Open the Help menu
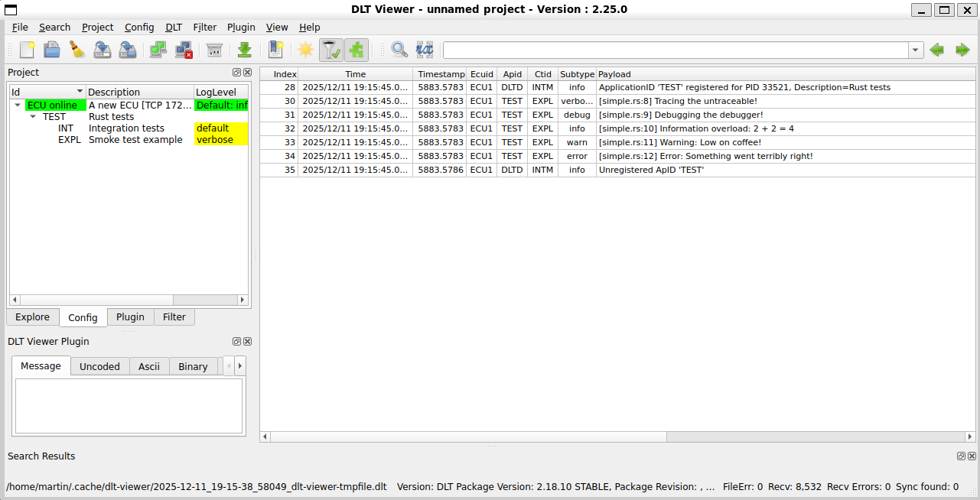 click(x=310, y=27)
